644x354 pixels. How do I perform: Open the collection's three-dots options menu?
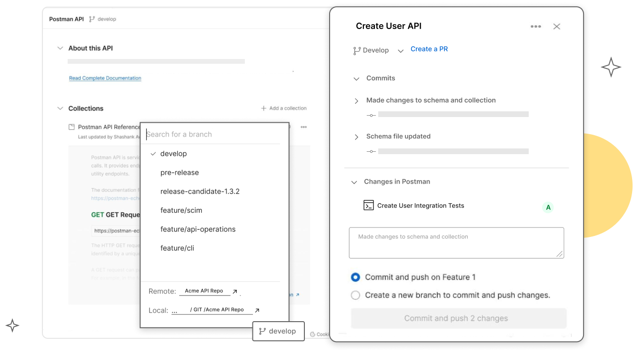pos(303,127)
